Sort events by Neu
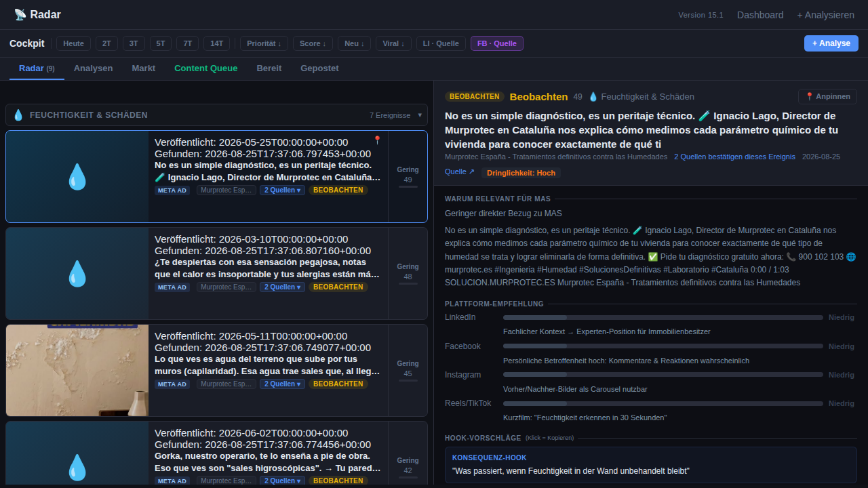Screen dimensions: 868x488 coord(354,43)
